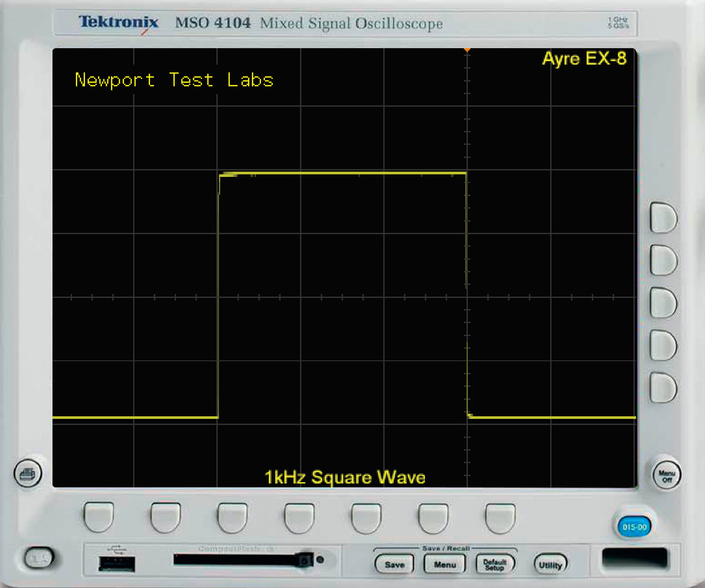Open the Save/Recall Menu button
Viewport: 705px width, 588px height.
444,564
